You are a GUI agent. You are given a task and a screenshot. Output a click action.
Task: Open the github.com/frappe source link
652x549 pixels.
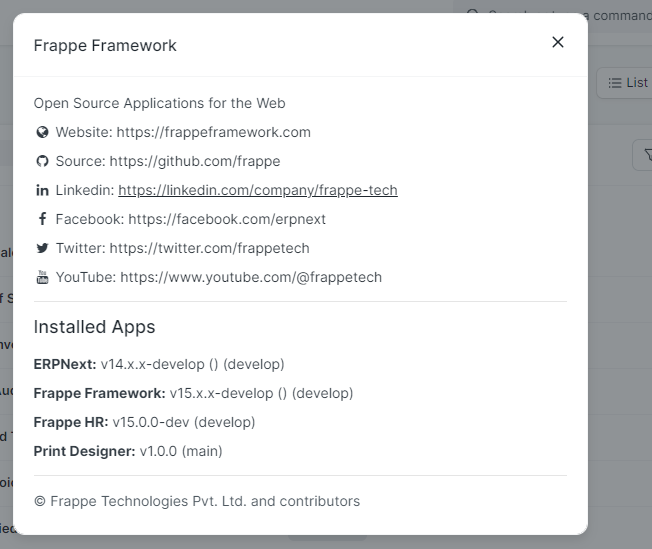click(195, 161)
